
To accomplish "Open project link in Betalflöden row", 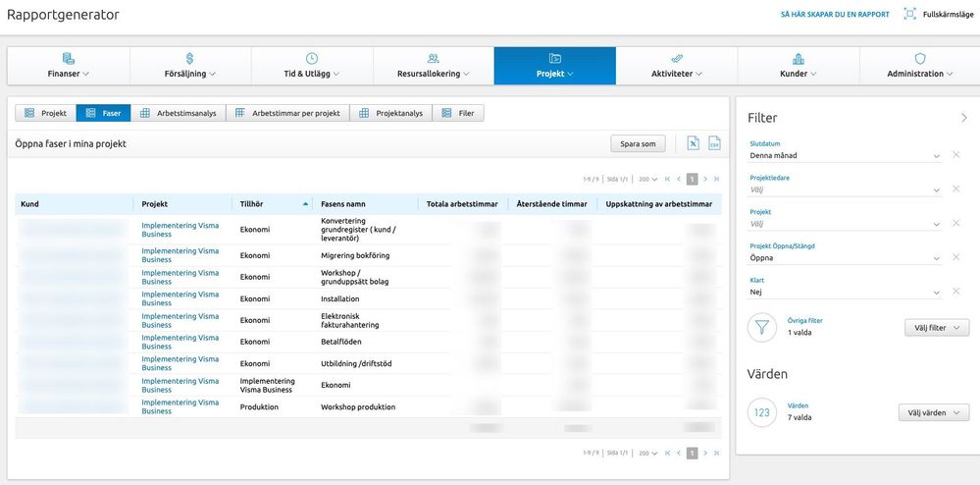I will (x=180, y=342).
